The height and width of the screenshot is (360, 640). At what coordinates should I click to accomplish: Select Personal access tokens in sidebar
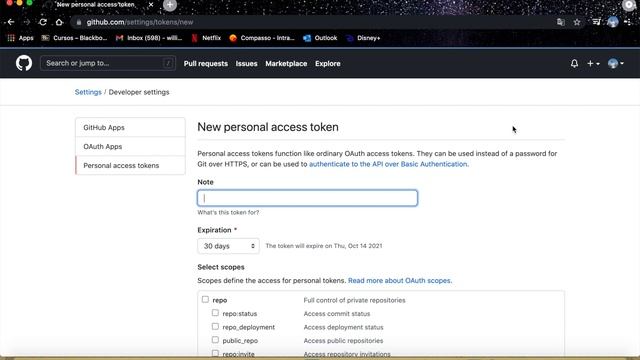130,165
